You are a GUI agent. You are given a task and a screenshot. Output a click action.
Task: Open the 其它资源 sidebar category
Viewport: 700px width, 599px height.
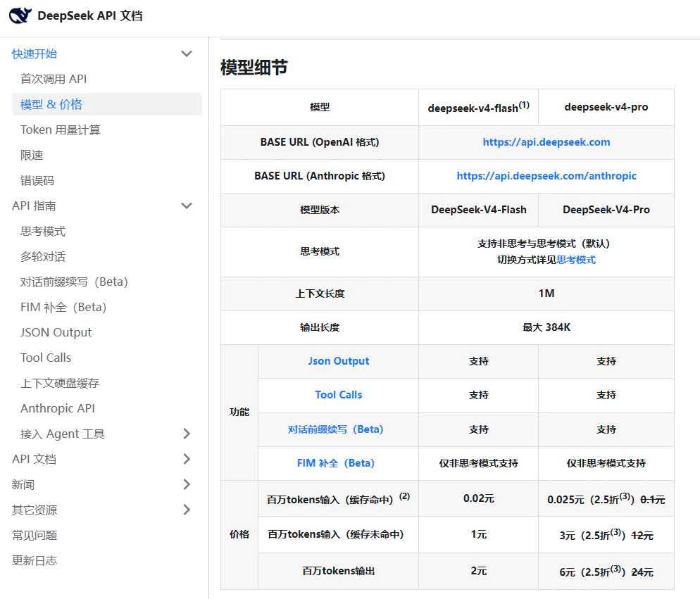point(35,510)
